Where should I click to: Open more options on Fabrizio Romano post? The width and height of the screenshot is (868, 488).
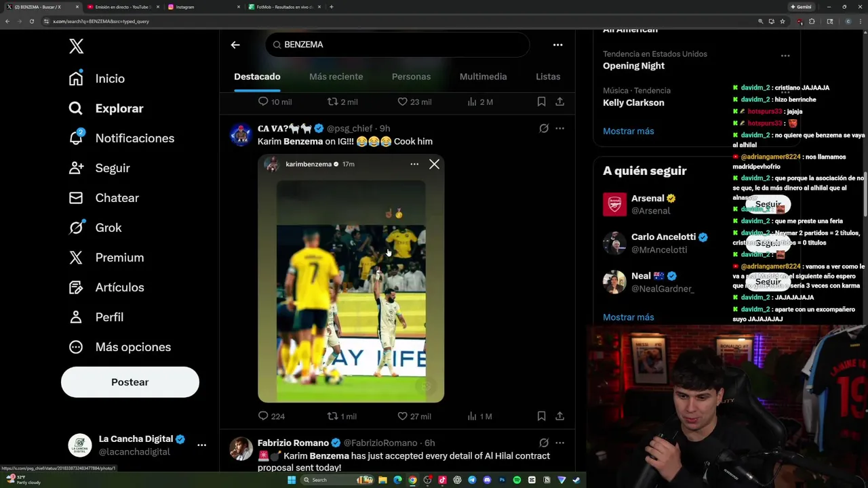point(559,443)
